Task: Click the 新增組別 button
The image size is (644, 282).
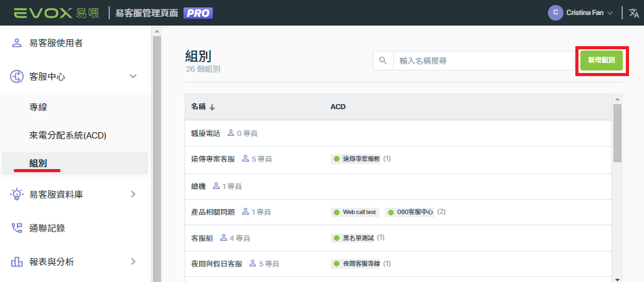Action: click(602, 61)
